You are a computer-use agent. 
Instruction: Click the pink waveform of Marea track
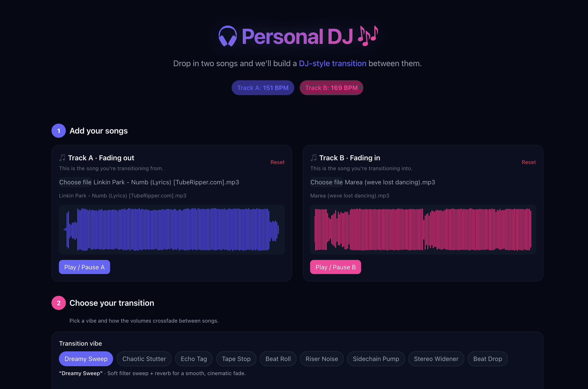[423, 229]
